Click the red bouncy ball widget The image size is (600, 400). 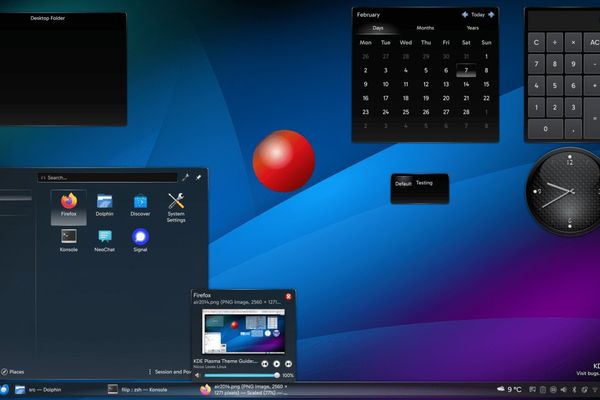click(284, 161)
